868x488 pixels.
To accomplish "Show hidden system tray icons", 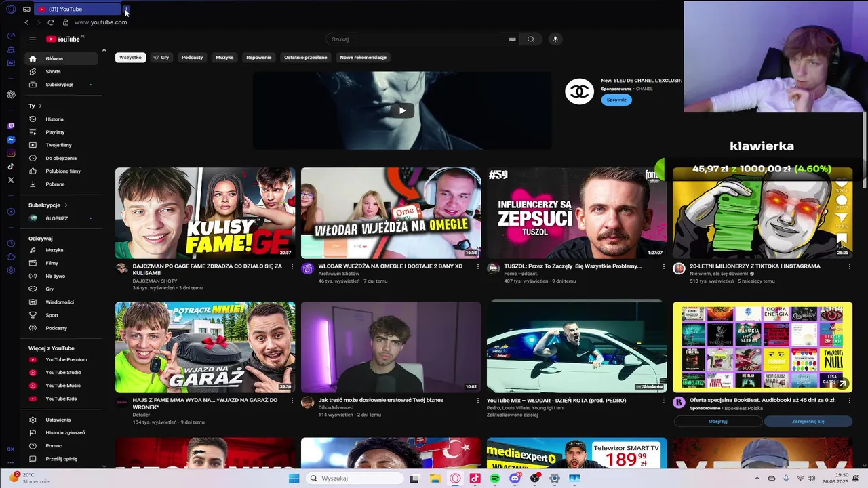I will click(757, 479).
